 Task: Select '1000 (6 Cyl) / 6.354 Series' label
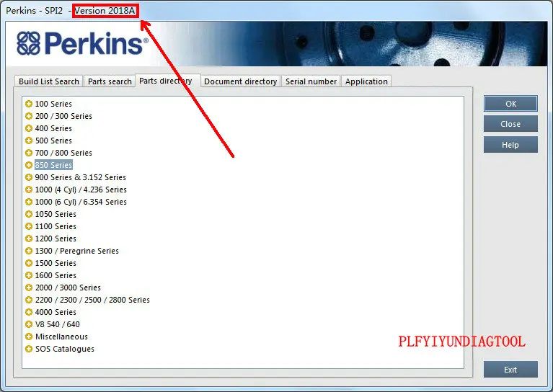click(81, 202)
